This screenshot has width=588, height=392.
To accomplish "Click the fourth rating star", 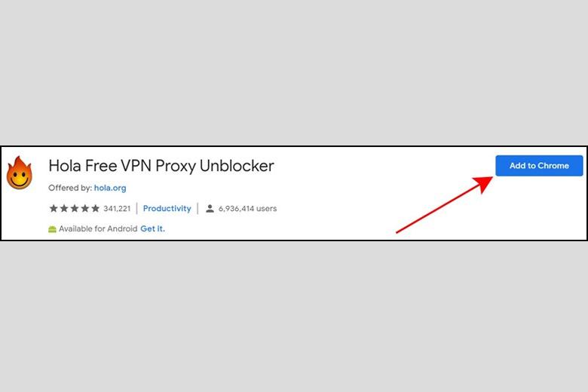I will coord(85,208).
